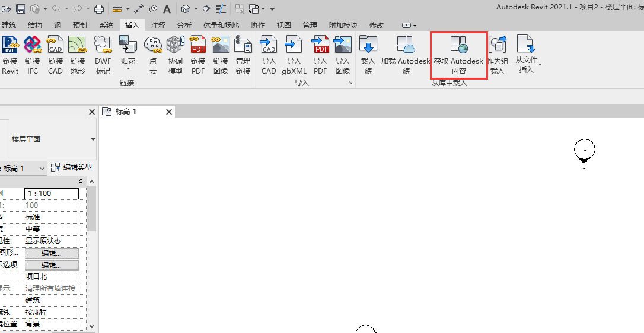The image size is (644, 333).
Task: Click Load as Group (作为组 载入)
Action: (498, 55)
